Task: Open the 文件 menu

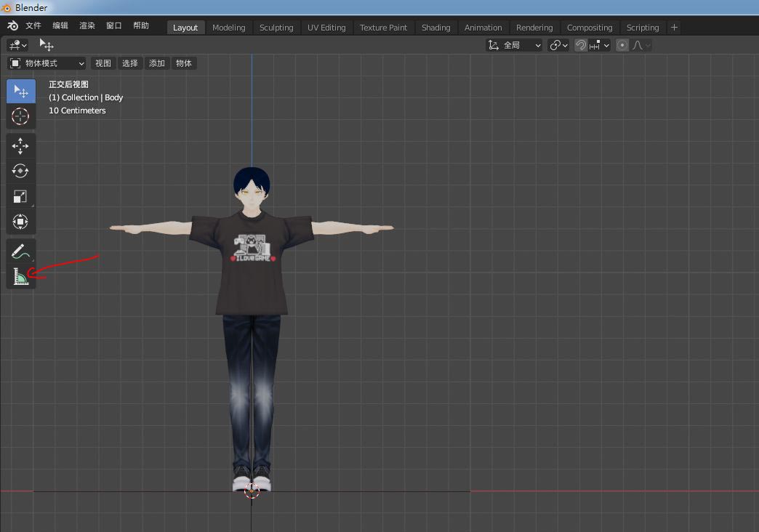Action: [x=33, y=25]
